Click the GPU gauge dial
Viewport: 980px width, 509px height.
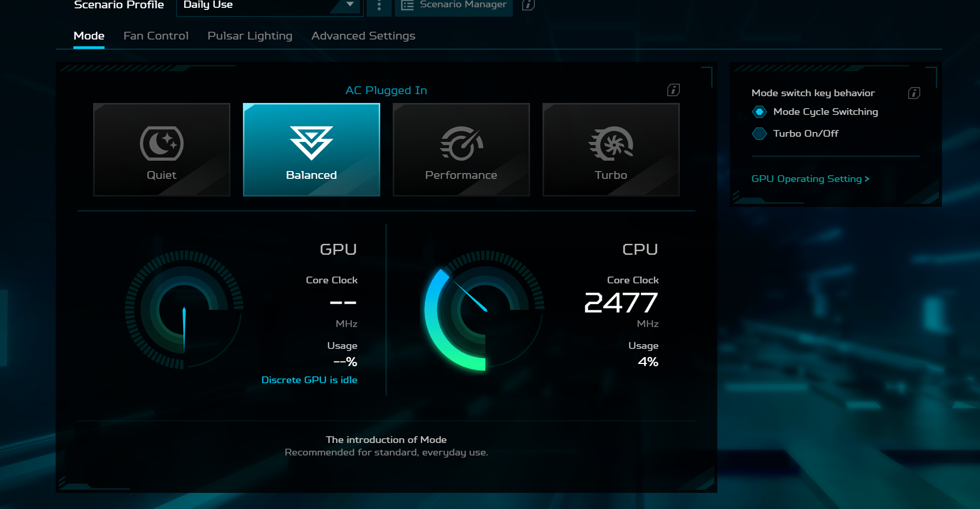pos(184,310)
